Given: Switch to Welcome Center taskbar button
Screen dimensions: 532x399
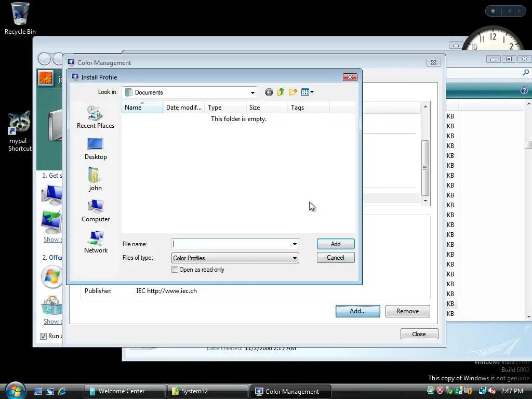Looking at the screenshot, I should [125, 391].
